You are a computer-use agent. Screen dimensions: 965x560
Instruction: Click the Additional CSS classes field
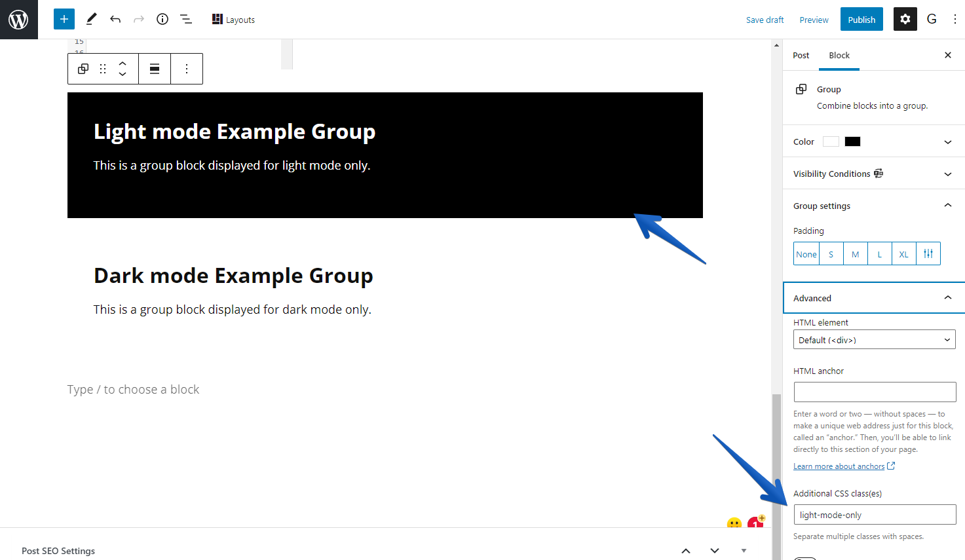(x=874, y=514)
